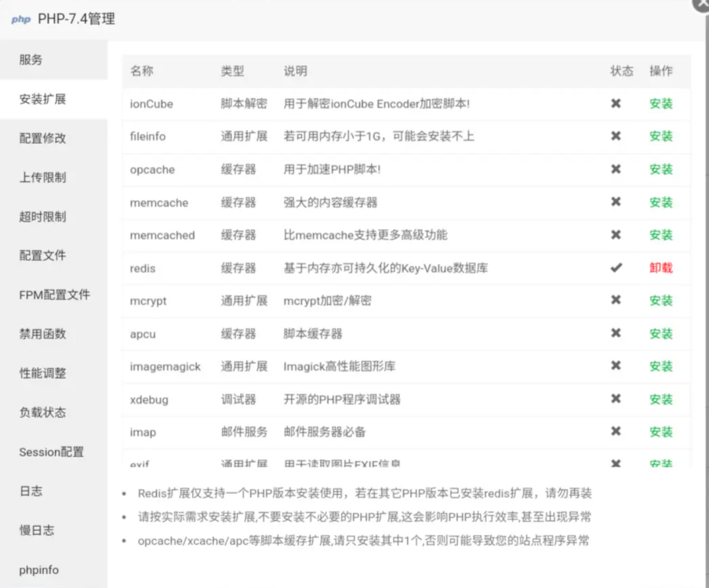Image resolution: width=709 pixels, height=588 pixels.
Task: Open 配置修改 sidebar tab
Action: 54,138
